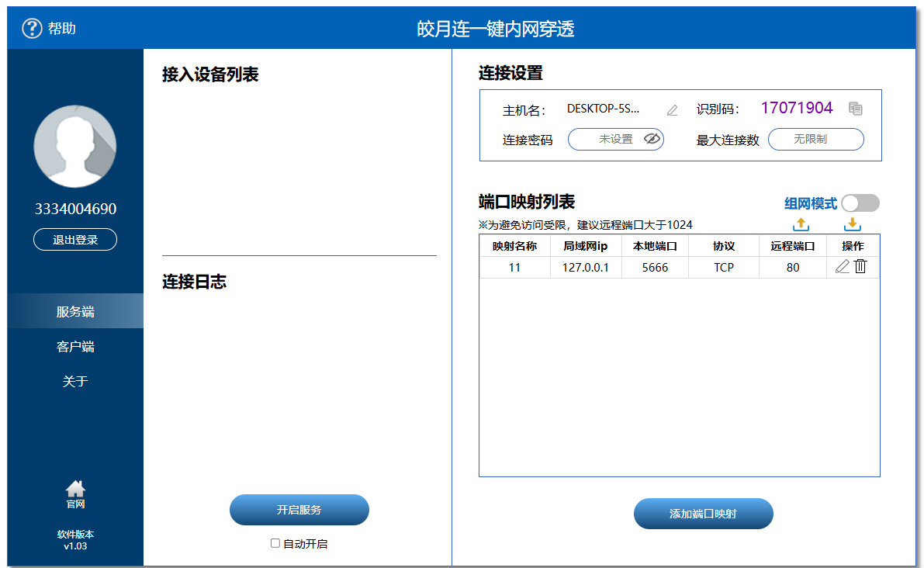
Task: Toggle the 组网模式 switch
Action: (x=860, y=203)
